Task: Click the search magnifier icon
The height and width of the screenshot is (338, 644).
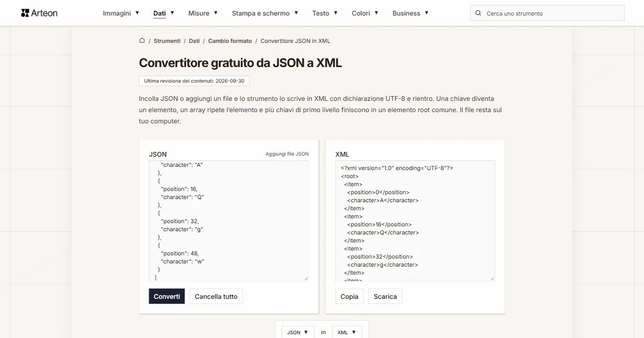Action: pyautogui.click(x=478, y=13)
